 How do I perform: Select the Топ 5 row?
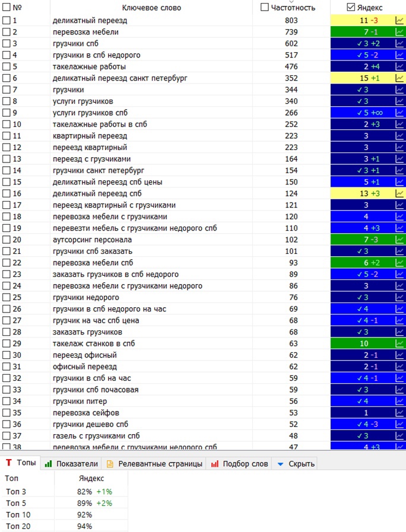pos(65,503)
